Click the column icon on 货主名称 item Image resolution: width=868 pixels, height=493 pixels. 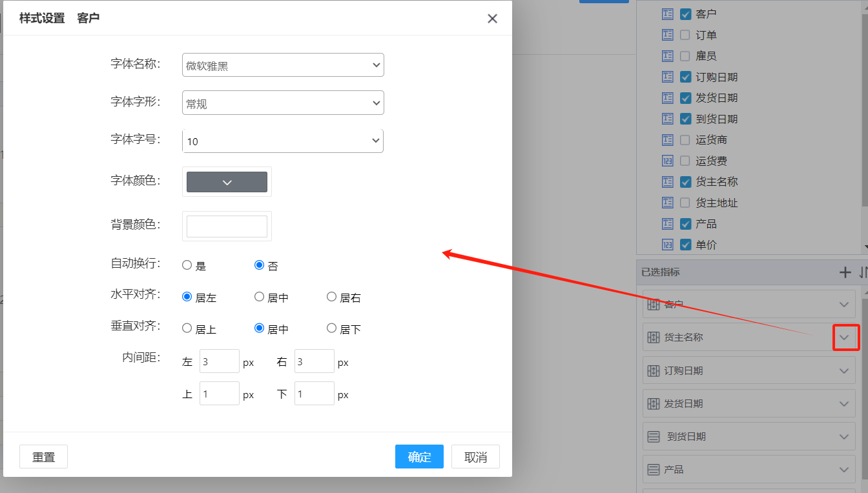653,337
